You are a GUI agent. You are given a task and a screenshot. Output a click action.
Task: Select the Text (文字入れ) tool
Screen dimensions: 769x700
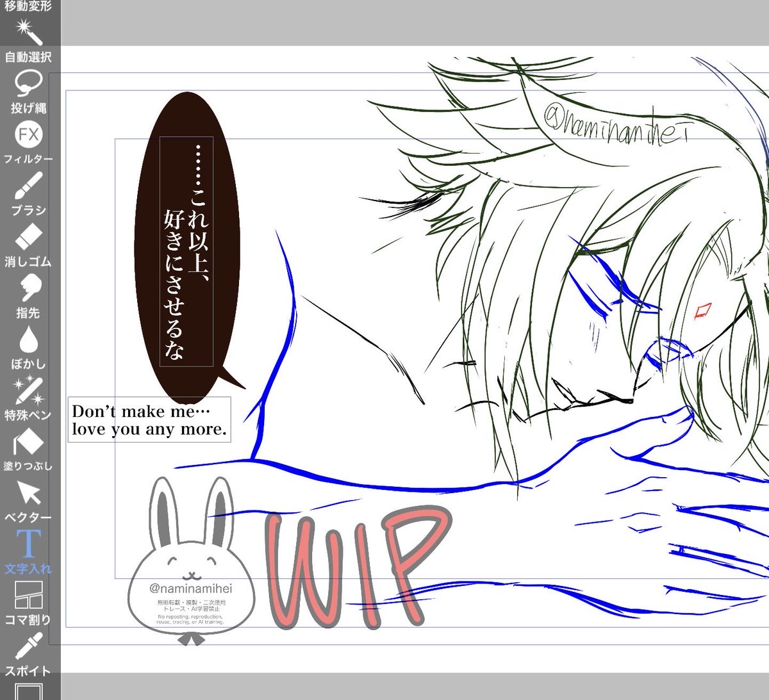[x=28, y=552]
